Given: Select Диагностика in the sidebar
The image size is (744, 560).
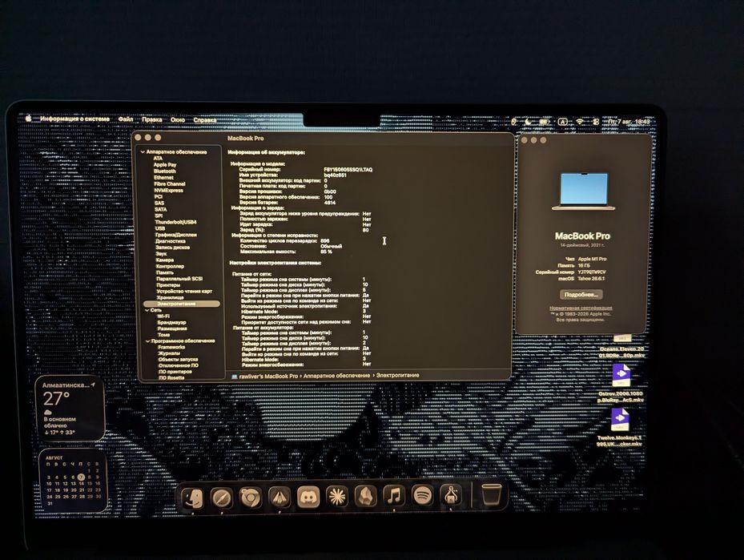Looking at the screenshot, I should [171, 241].
